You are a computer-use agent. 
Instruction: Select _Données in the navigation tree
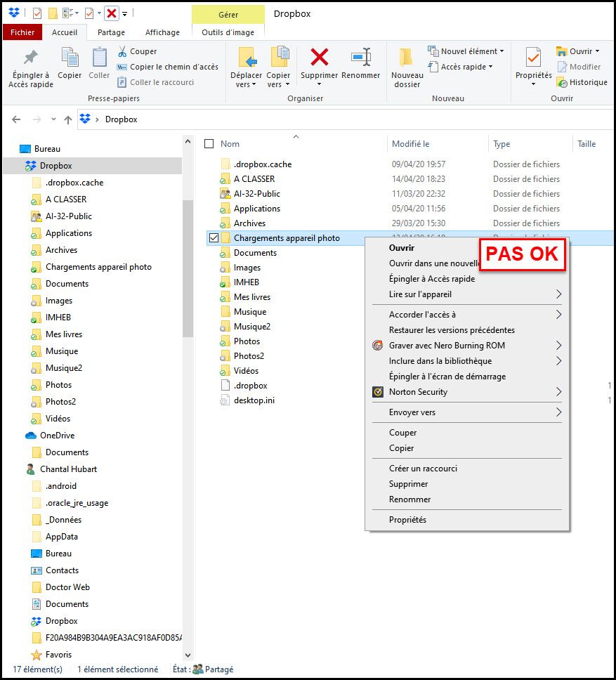56,520
